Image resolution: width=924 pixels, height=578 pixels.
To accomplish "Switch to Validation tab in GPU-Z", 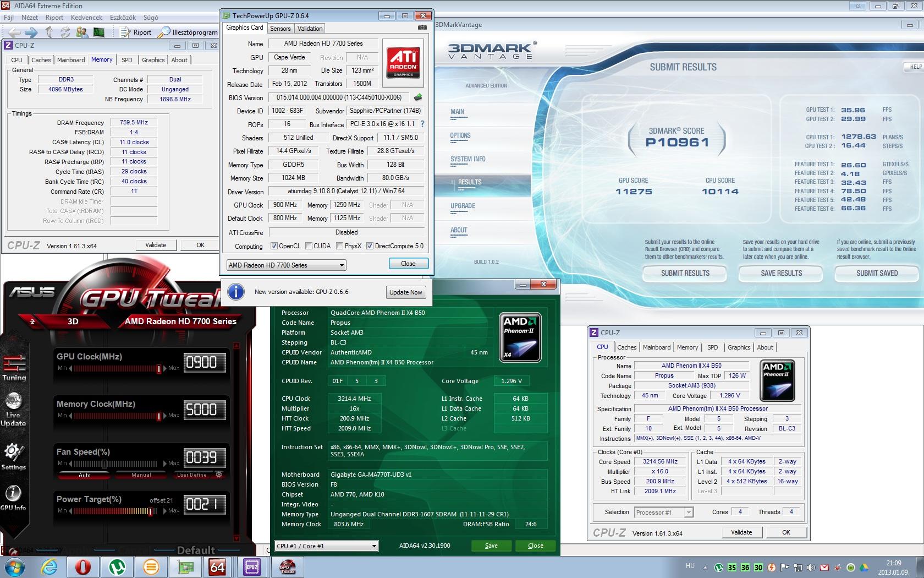I will click(x=310, y=29).
